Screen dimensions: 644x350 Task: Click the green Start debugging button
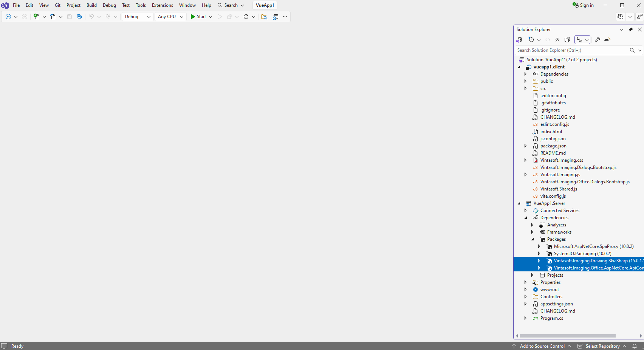198,17
